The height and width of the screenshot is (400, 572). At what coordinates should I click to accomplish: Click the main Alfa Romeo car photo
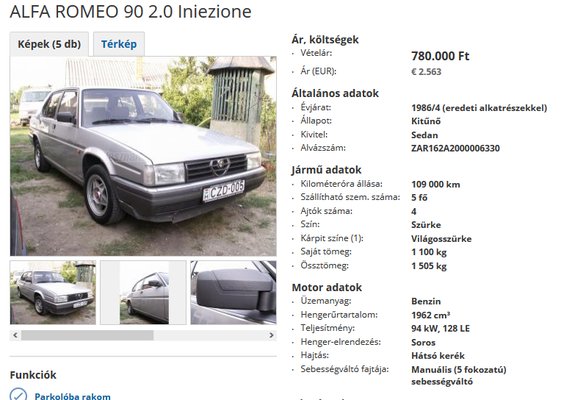pyautogui.click(x=143, y=156)
